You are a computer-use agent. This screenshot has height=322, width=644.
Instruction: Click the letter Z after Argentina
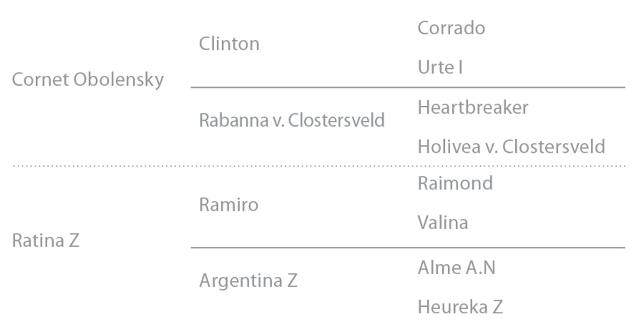click(292, 281)
